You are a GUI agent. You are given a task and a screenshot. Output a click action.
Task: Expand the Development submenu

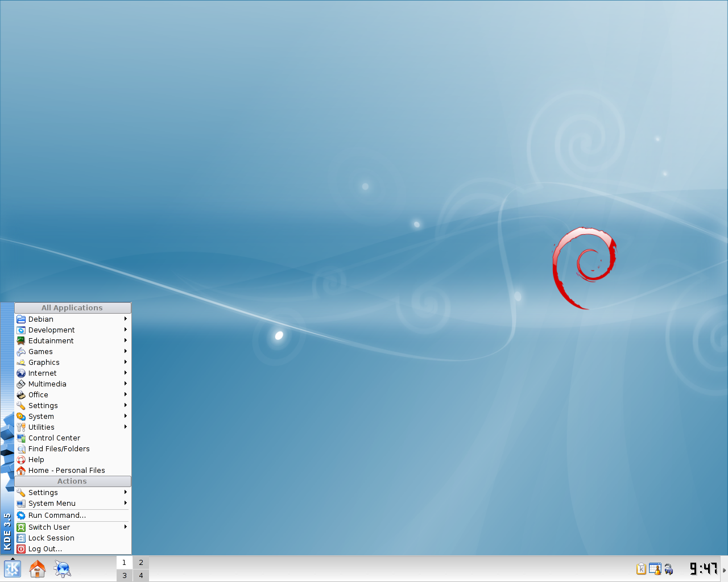[73, 330]
